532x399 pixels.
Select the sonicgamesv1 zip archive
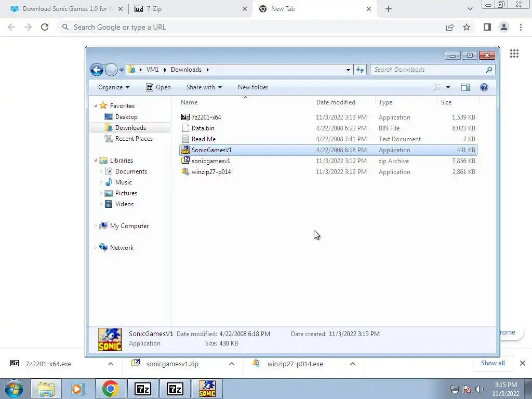(x=328, y=161)
